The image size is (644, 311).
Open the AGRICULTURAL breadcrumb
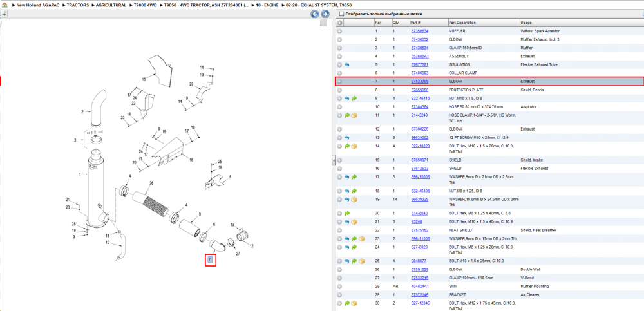coord(111,5)
